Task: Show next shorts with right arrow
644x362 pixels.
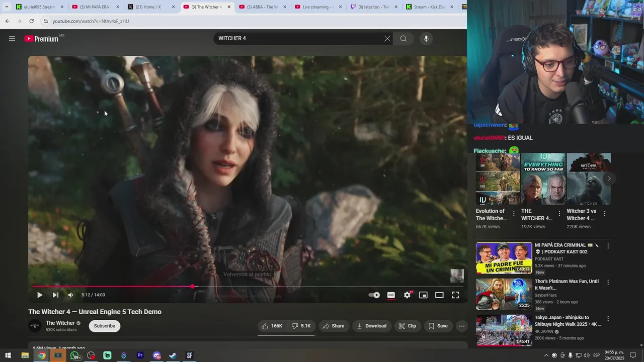Action: [609, 178]
